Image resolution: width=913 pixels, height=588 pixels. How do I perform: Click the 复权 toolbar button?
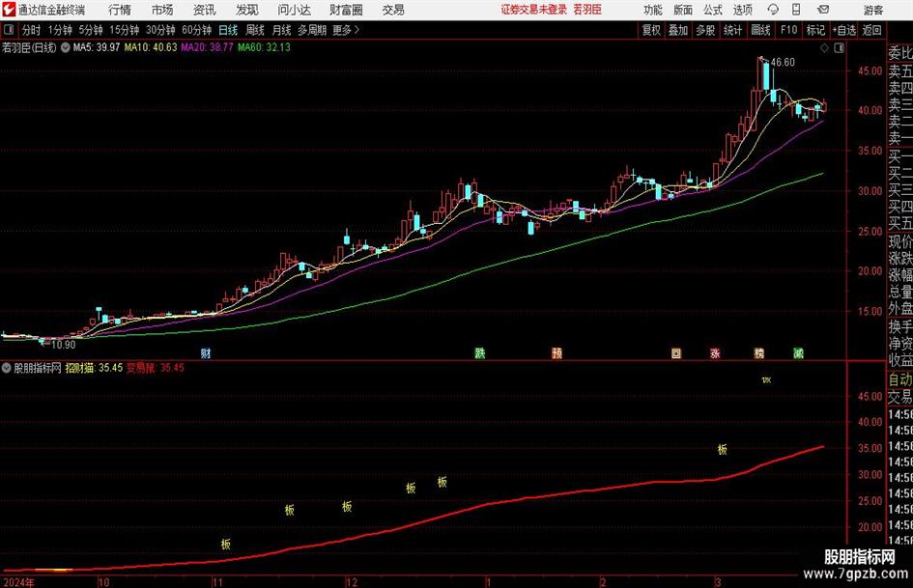pos(651,30)
